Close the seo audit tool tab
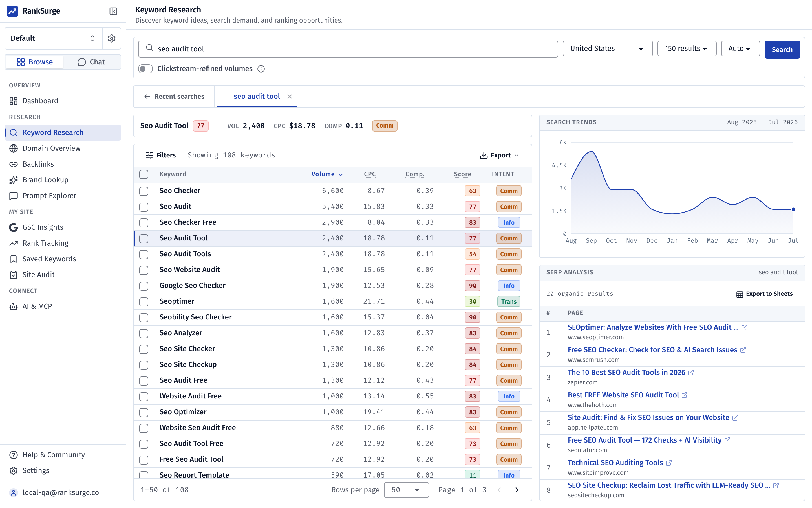812x508 pixels. [290, 97]
